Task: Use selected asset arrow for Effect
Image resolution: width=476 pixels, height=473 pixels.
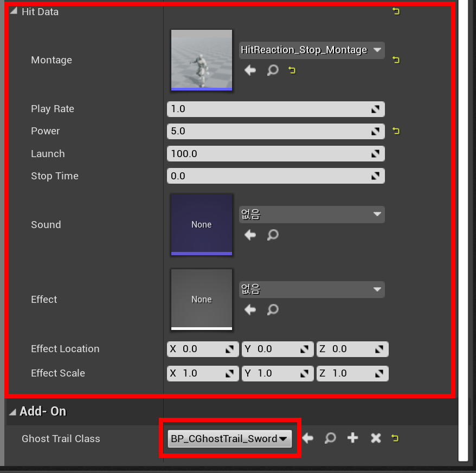Action: tap(250, 310)
